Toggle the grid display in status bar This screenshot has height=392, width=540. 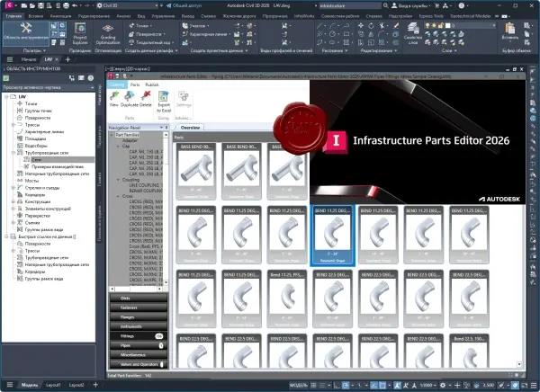point(313,385)
